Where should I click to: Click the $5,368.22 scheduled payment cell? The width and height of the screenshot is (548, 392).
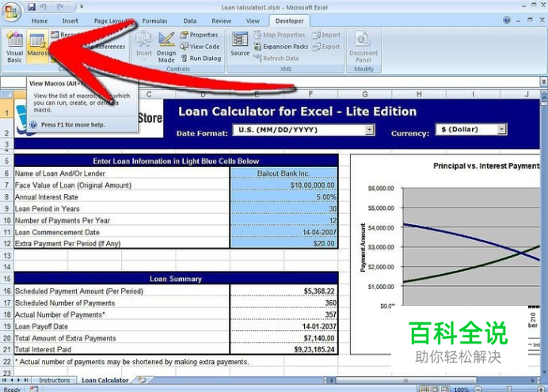pos(284,291)
